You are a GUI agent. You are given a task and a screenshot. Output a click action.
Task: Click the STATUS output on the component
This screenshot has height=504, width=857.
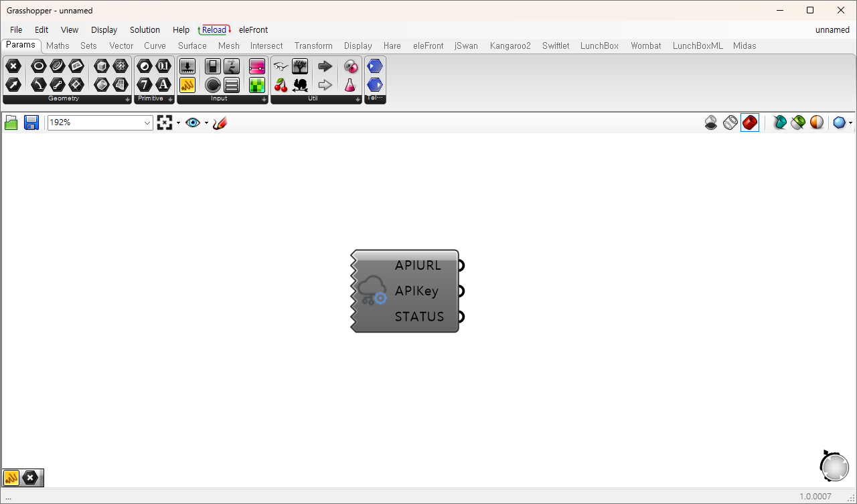(461, 317)
